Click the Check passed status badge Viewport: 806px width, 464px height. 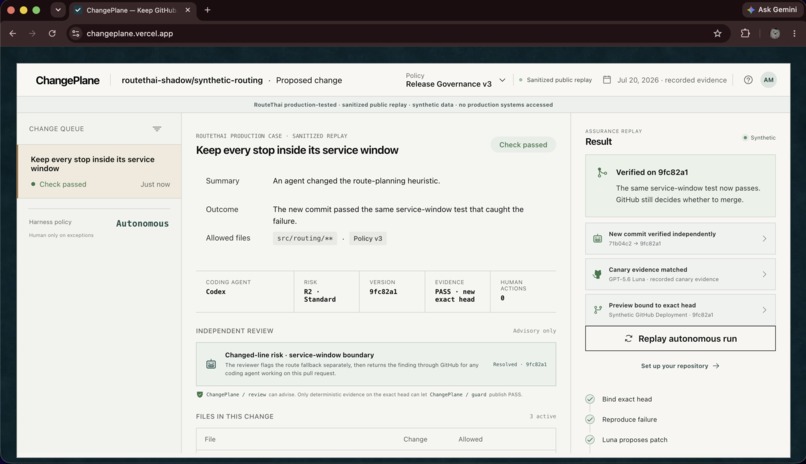click(x=523, y=145)
